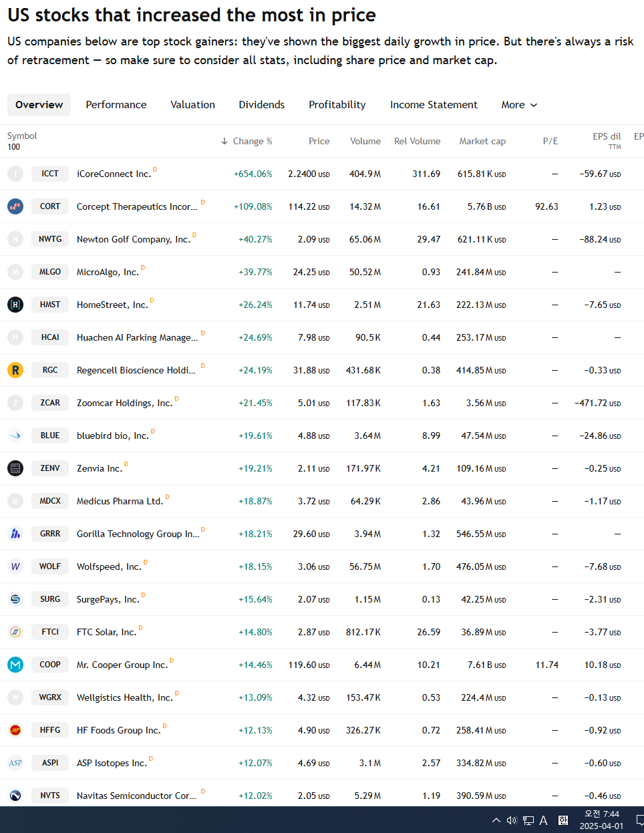Click the HomeStreet logo icon
Screen dimensions: 644x833
tap(15, 305)
